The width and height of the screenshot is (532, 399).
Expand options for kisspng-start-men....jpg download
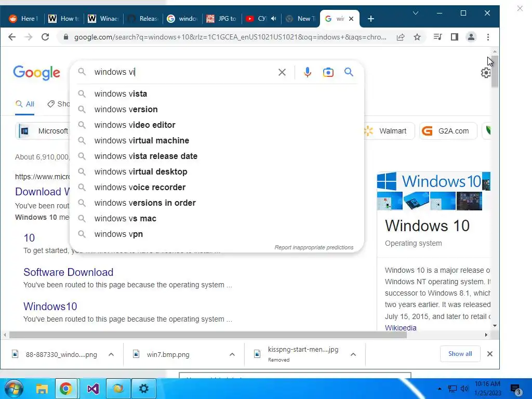tap(353, 354)
